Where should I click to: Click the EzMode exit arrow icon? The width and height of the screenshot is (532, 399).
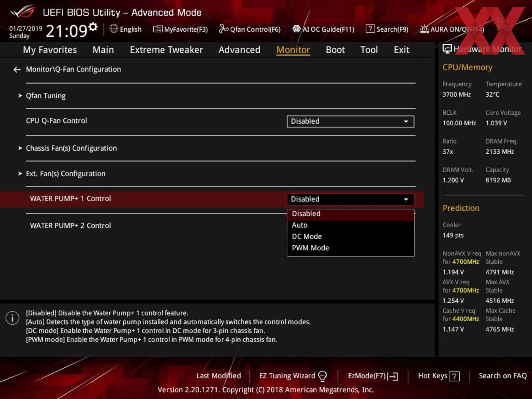pyautogui.click(x=393, y=376)
